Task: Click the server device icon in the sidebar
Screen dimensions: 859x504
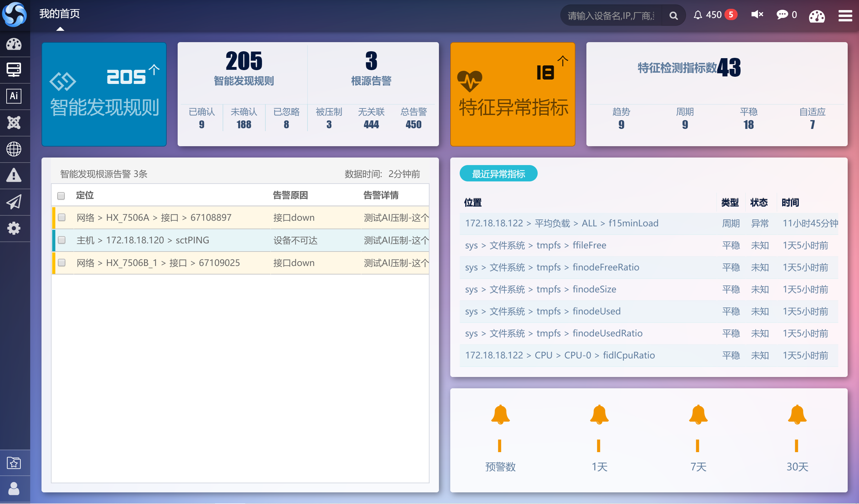Action: pyautogui.click(x=14, y=70)
